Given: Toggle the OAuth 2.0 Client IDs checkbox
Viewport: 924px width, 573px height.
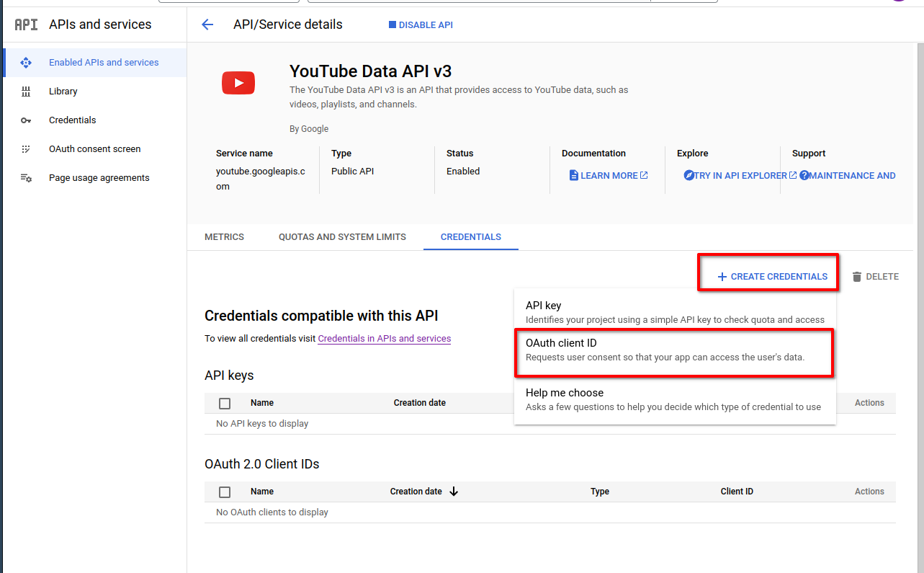Looking at the screenshot, I should [225, 492].
